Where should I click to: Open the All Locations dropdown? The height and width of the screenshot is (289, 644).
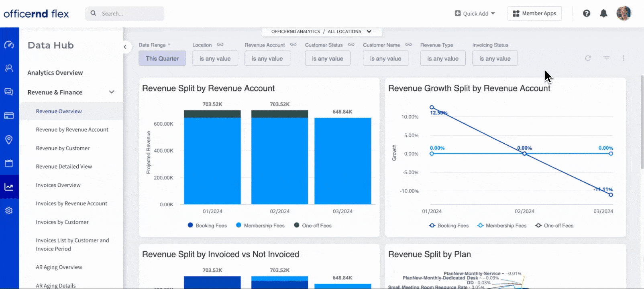tap(369, 32)
